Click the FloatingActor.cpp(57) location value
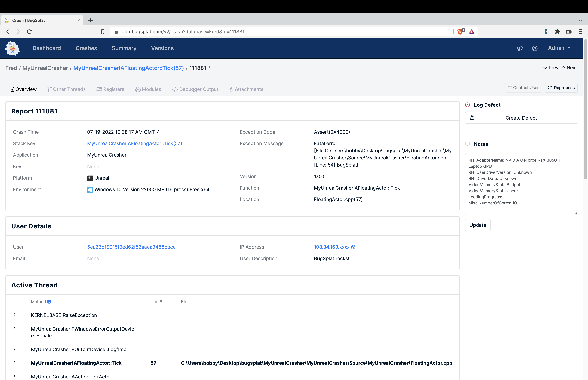The image size is (588, 380). click(338, 199)
